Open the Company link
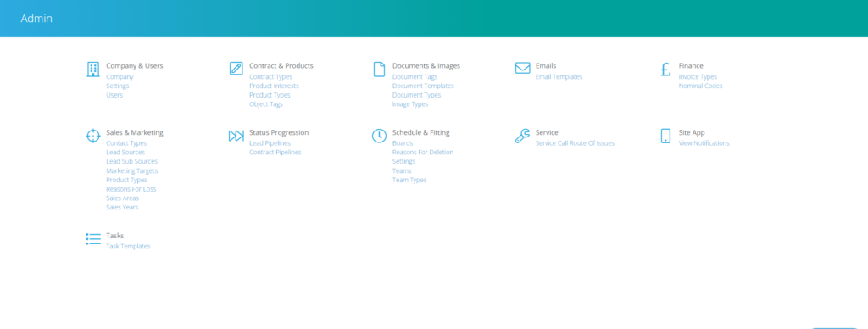The height and width of the screenshot is (329, 868). tap(120, 77)
